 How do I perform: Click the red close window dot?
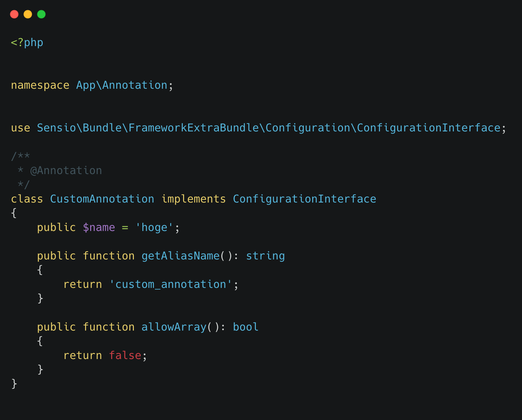pos(14,14)
